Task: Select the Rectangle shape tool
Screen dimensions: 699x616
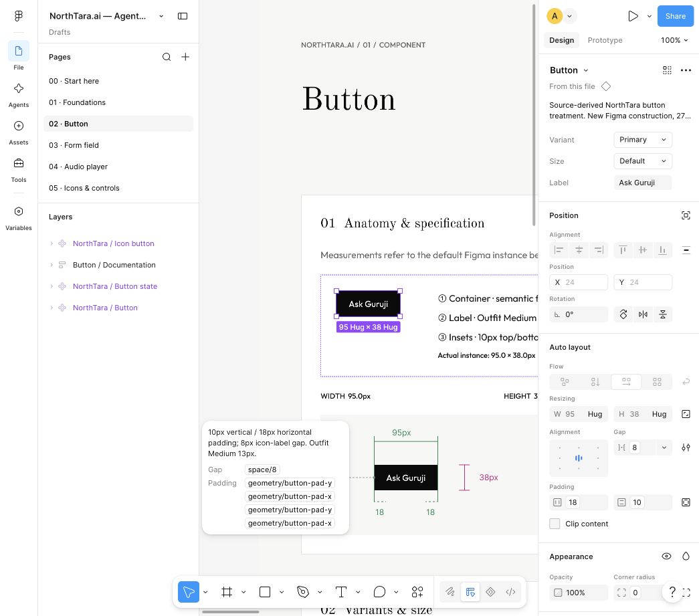Action: [265, 592]
